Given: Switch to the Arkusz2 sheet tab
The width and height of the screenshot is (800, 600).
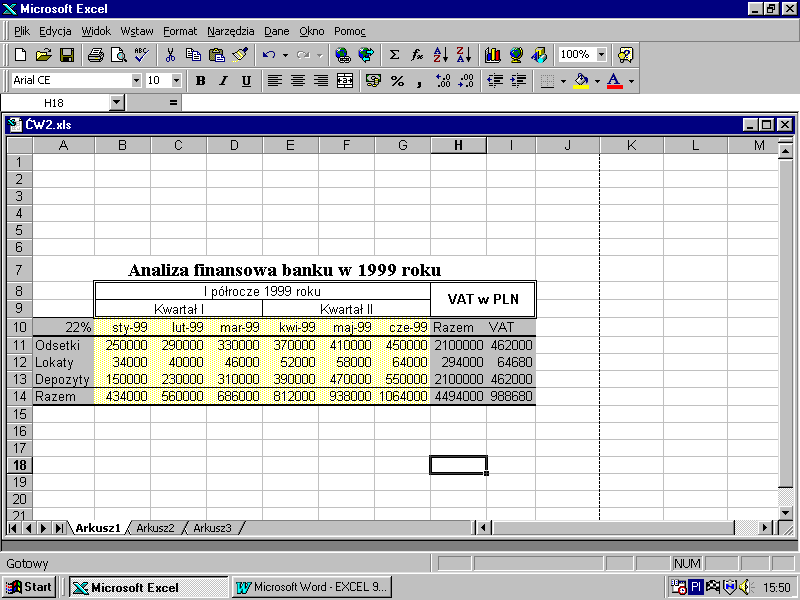Looking at the screenshot, I should (155, 528).
